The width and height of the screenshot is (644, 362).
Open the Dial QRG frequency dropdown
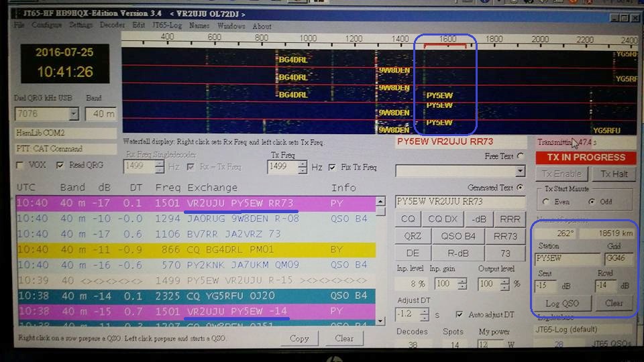tap(73, 115)
